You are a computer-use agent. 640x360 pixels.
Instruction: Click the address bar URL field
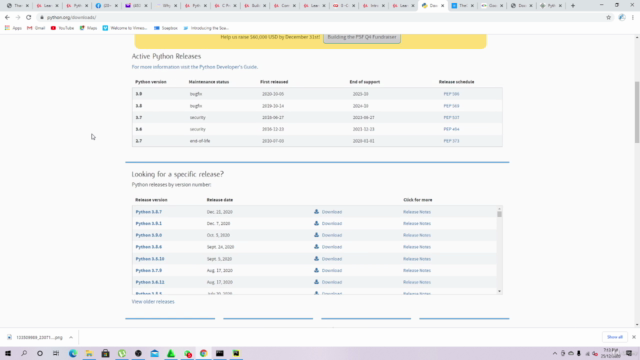coord(322,18)
